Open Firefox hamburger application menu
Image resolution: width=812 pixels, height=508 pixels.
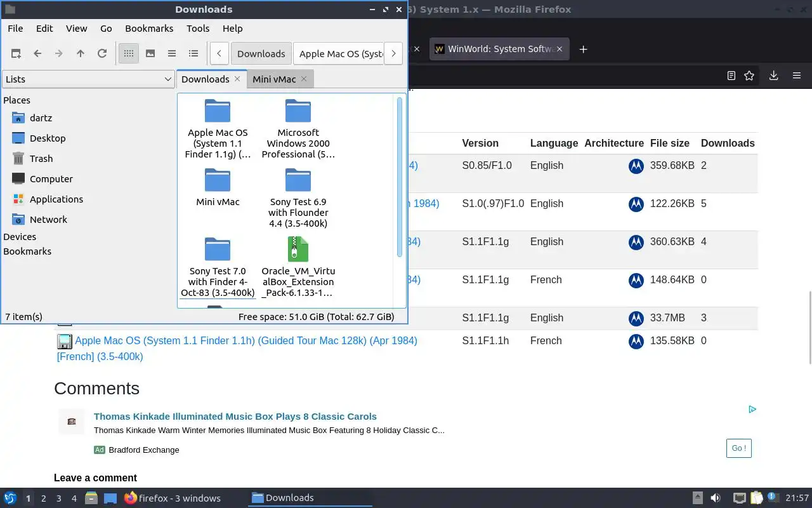[797, 76]
